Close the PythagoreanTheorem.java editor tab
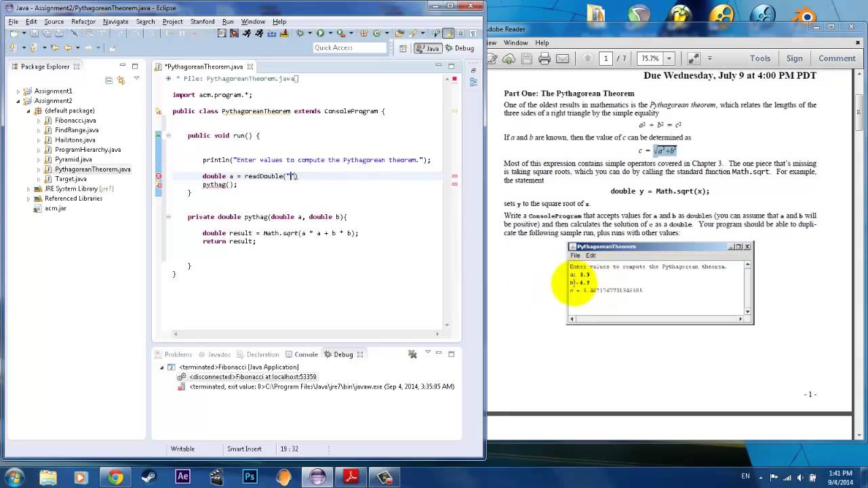The image size is (868, 488). (250, 66)
